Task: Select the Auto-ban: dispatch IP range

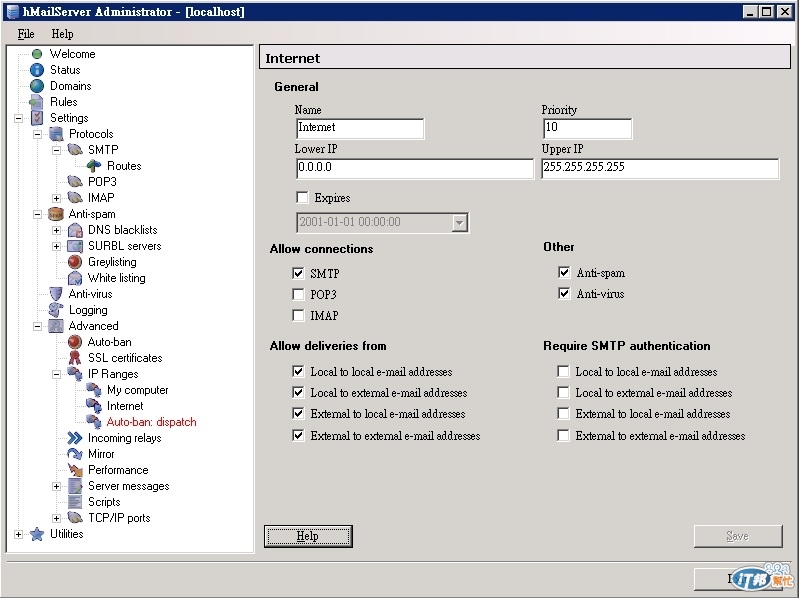Action: coord(151,422)
